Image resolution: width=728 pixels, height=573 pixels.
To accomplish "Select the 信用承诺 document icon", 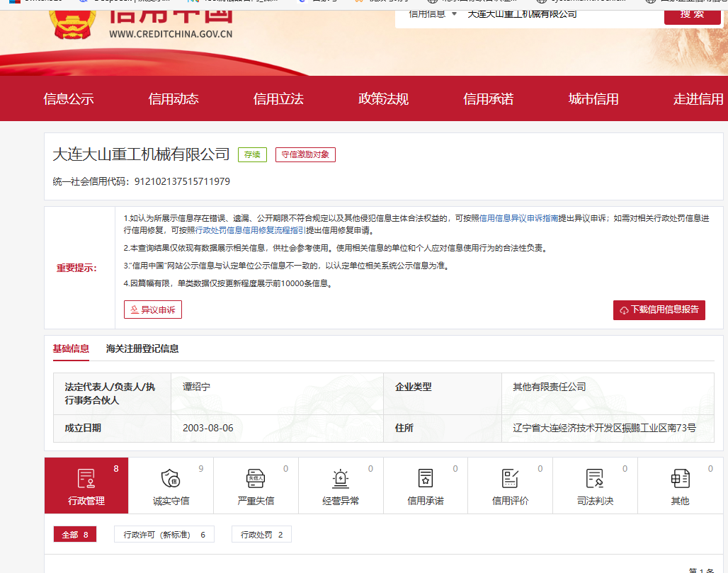I will [x=426, y=478].
